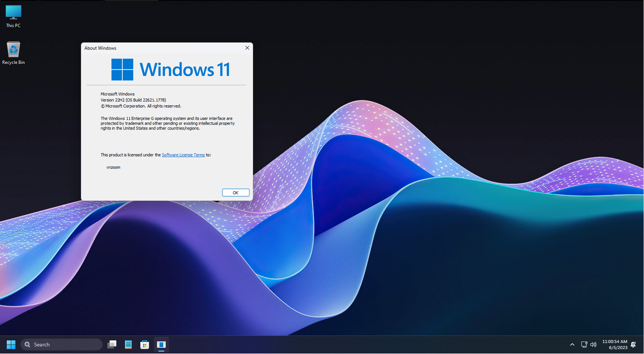Launch Microsoft Store from the taskbar

click(144, 344)
